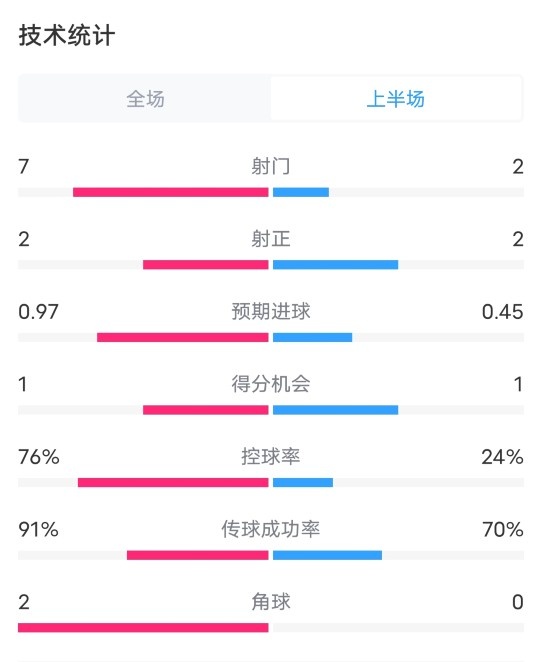Tap the 0.45 expected goals value

click(x=503, y=312)
